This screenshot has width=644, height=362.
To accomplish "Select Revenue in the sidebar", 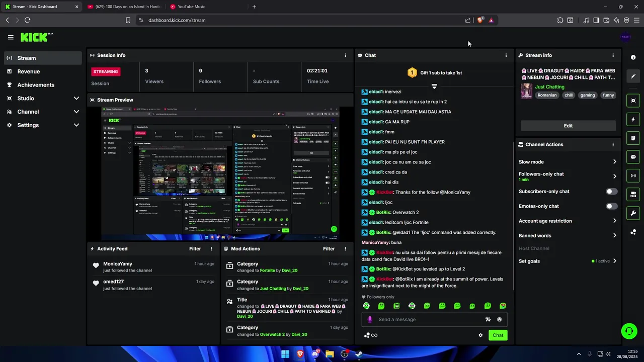I will 43,71.
